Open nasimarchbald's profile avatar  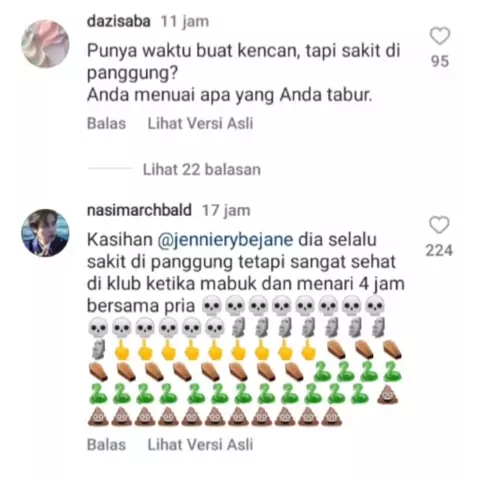click(x=45, y=233)
